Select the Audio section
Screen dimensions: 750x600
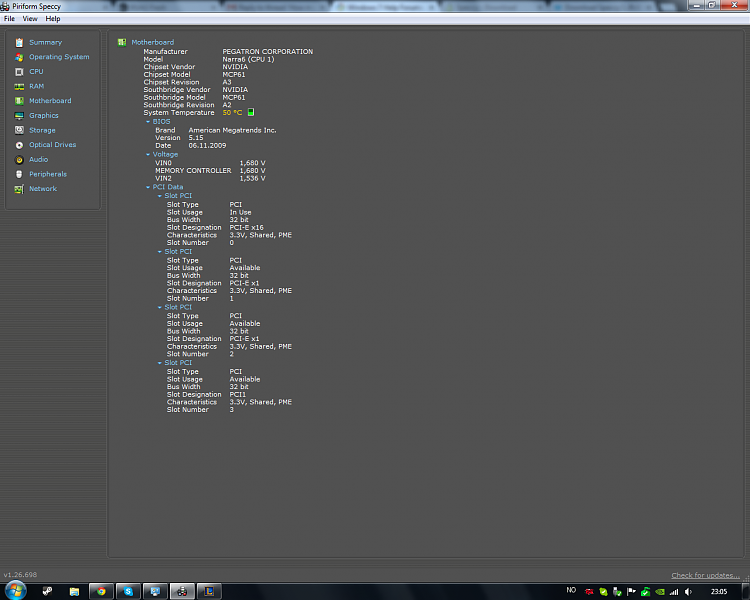[38, 160]
